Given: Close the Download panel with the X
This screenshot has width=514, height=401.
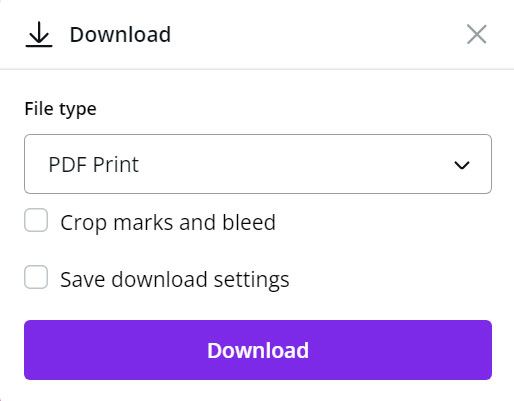Looking at the screenshot, I should click(x=477, y=34).
